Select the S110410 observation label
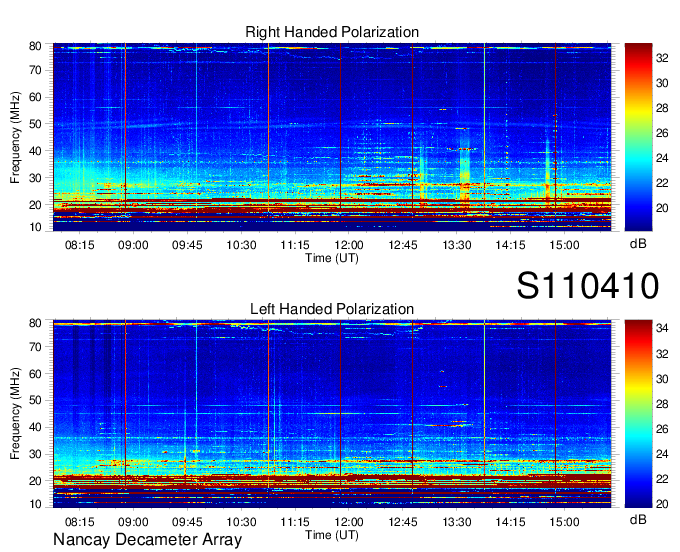This screenshot has width=680, height=552. click(588, 286)
